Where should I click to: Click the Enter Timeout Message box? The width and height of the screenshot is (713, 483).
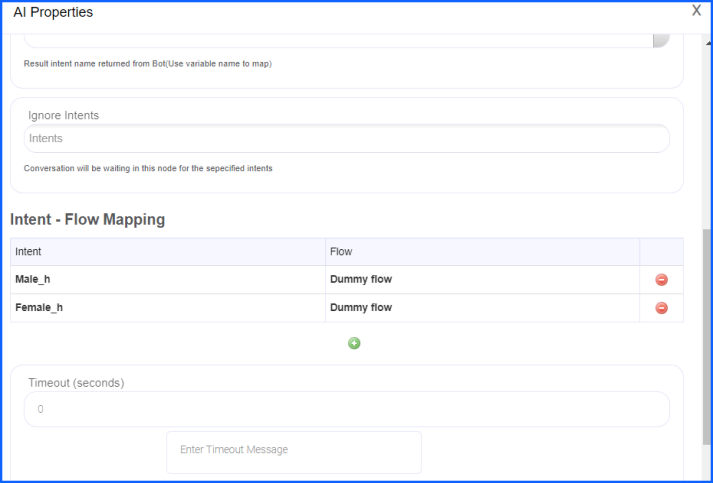(x=293, y=451)
